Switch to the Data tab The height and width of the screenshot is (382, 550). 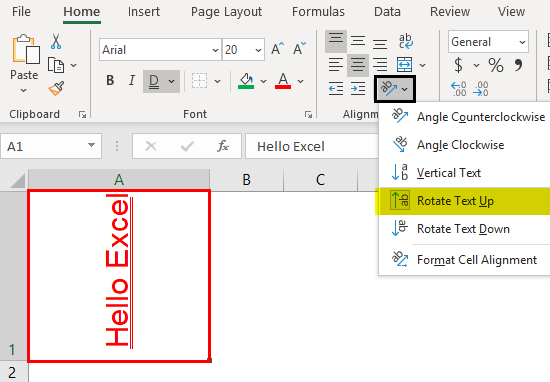[x=387, y=12]
